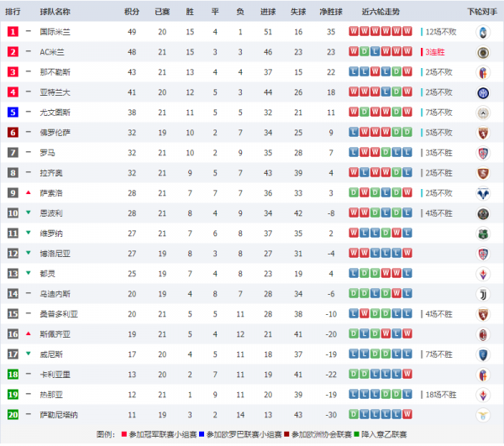Sort by 失球 column header

pos(298,12)
